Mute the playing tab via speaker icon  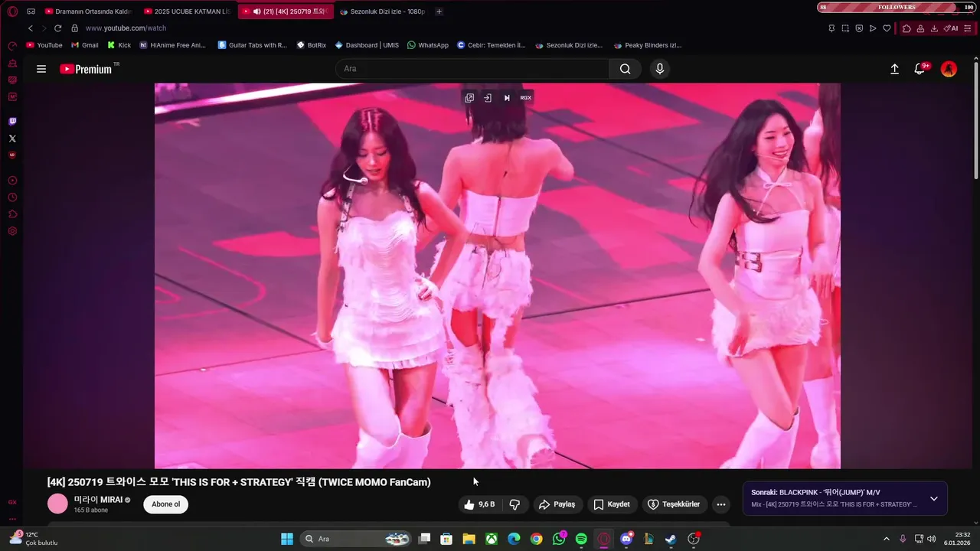tap(257, 11)
